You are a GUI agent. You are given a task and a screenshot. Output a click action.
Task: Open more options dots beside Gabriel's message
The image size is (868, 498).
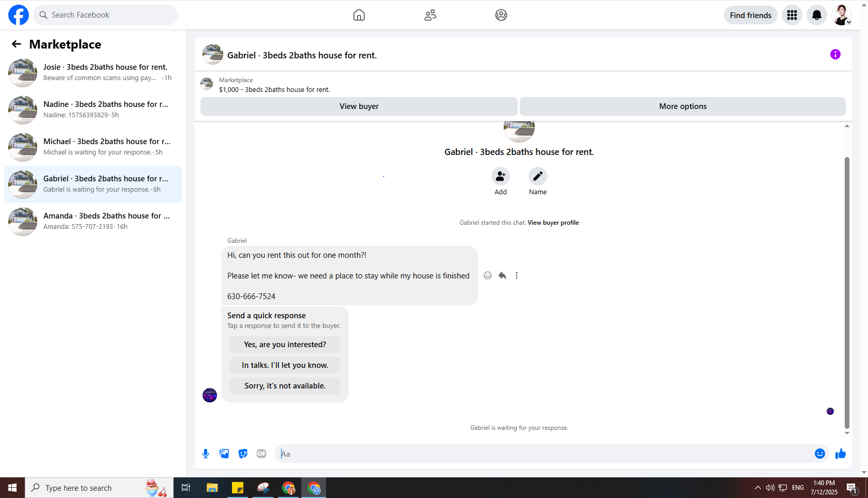click(x=517, y=275)
